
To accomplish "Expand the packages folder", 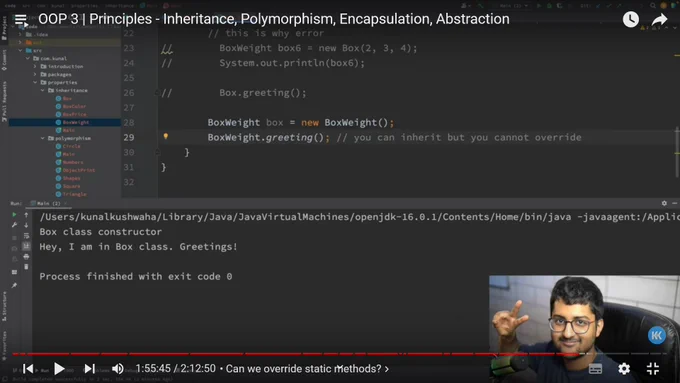I will tap(35, 74).
